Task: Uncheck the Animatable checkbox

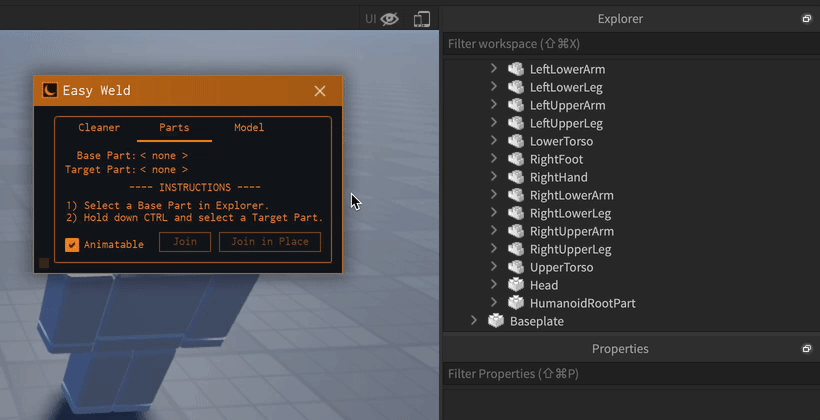Action: pos(72,244)
